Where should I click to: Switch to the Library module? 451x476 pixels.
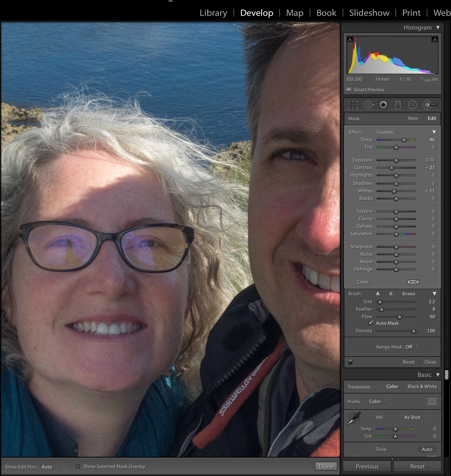click(x=213, y=13)
